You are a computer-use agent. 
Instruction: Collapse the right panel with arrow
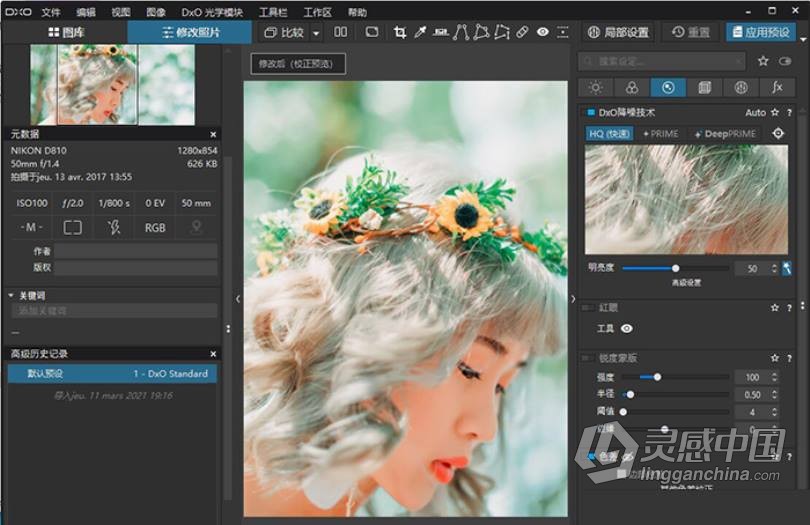click(x=573, y=299)
